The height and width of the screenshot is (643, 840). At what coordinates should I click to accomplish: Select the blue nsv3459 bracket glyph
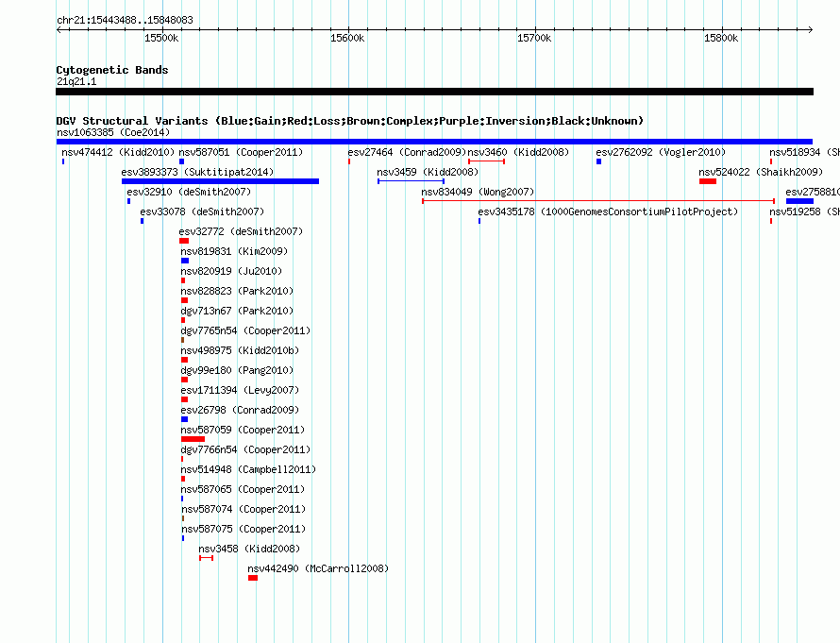click(x=411, y=181)
